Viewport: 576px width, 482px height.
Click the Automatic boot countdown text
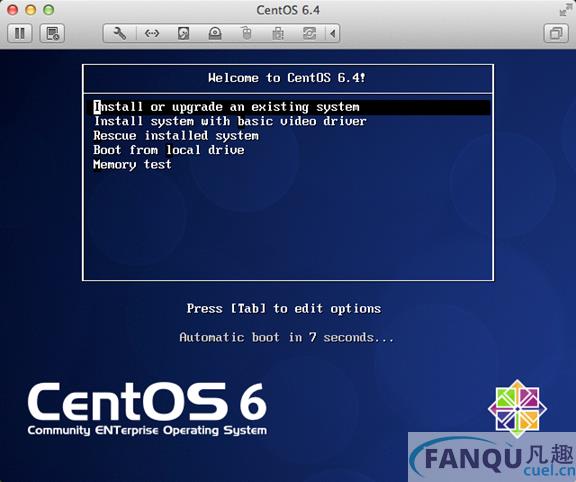click(x=287, y=337)
